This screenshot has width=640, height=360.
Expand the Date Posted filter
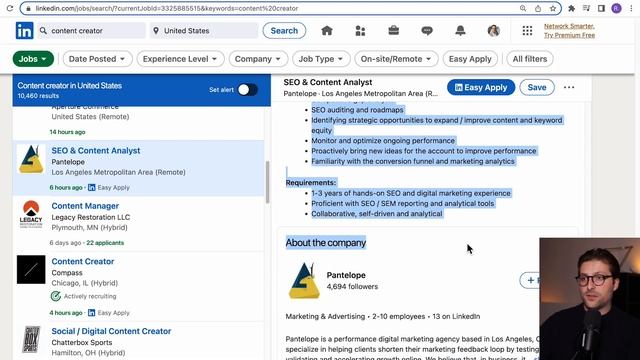click(97, 59)
